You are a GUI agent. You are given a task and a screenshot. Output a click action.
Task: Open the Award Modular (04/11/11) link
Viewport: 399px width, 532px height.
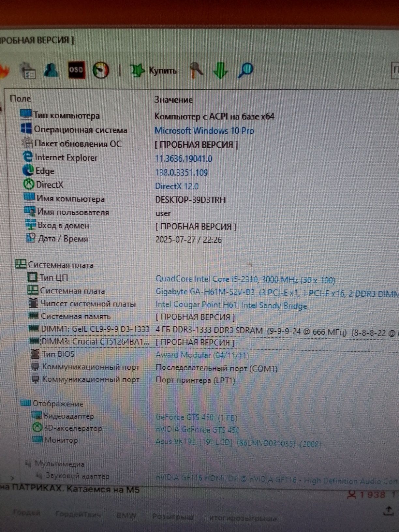point(202,355)
